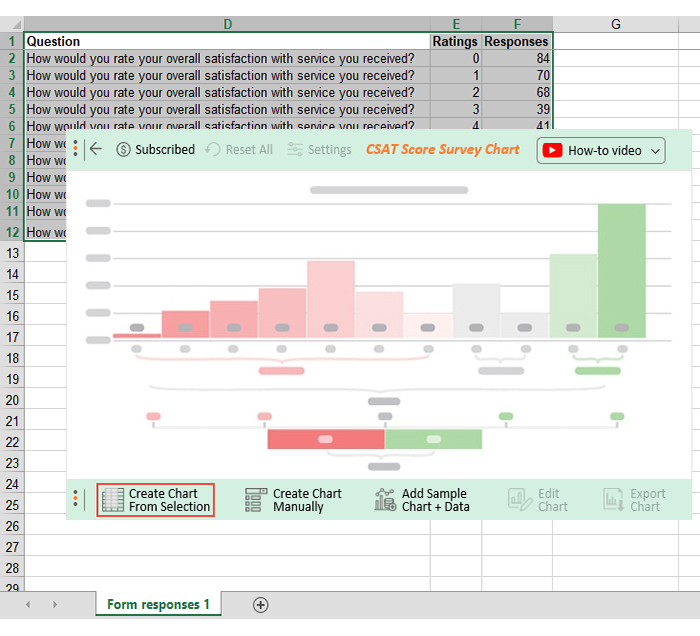
Task: Click the YouTube play icon
Action: pos(552,150)
